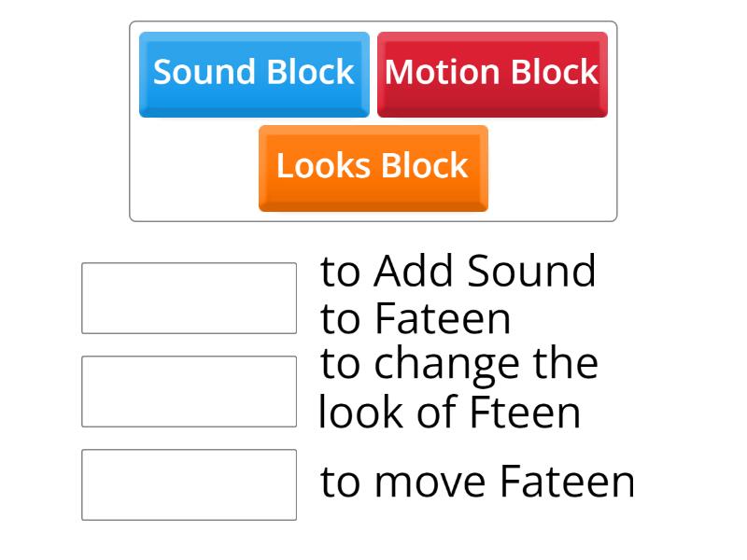Click the 'to move Fateen' description

pos(477,483)
